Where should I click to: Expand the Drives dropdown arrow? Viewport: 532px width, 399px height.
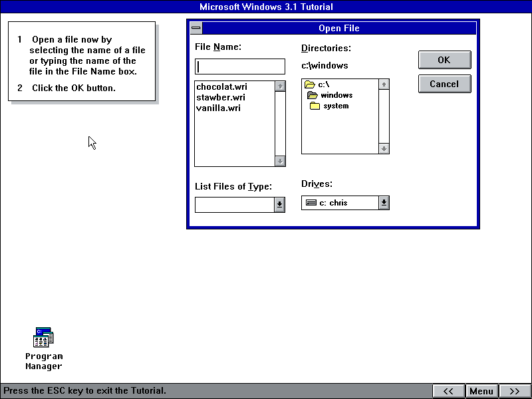[384, 203]
